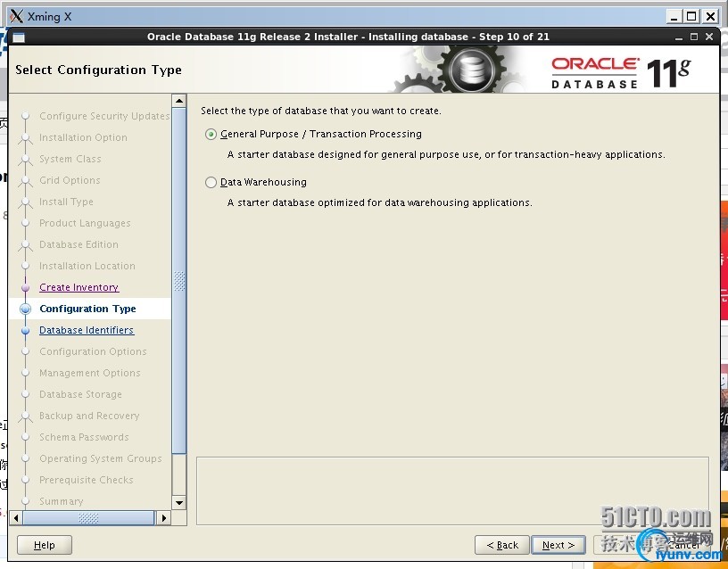
Task: Select the Data Warehousing radio option
Action: click(211, 183)
